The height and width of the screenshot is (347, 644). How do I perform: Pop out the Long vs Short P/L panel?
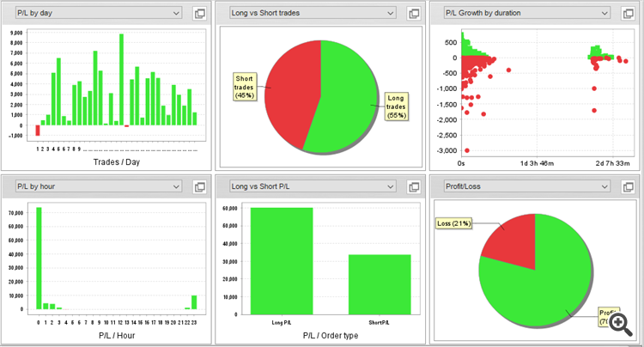tap(414, 187)
